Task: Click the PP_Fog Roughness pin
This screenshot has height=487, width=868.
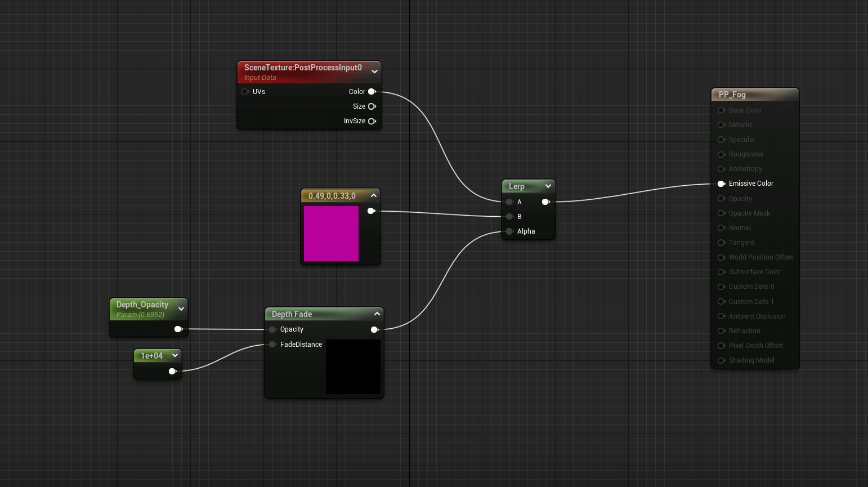Action: pos(721,154)
